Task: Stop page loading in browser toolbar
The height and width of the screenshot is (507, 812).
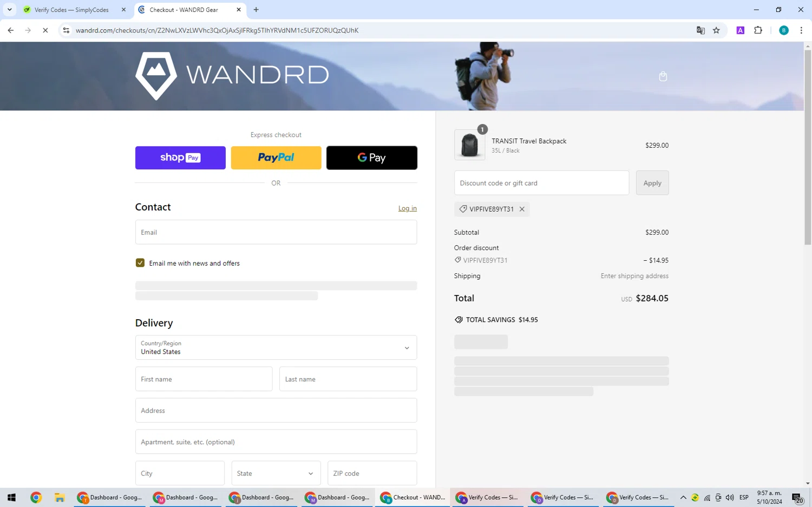Action: point(45,30)
